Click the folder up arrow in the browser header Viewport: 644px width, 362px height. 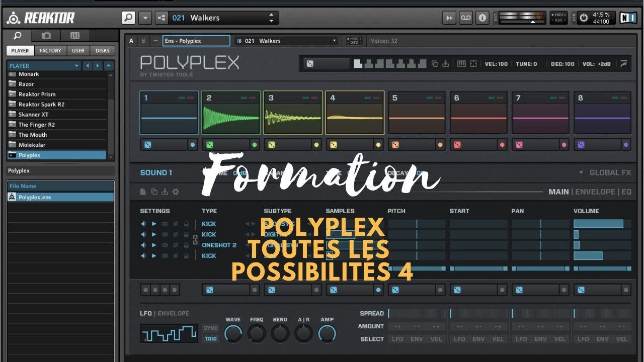109,66
